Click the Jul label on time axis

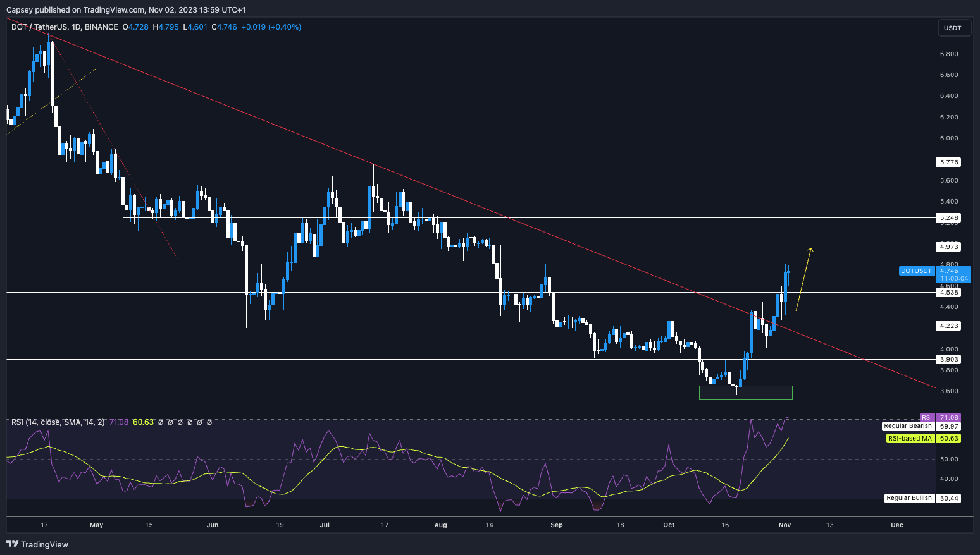pos(325,525)
